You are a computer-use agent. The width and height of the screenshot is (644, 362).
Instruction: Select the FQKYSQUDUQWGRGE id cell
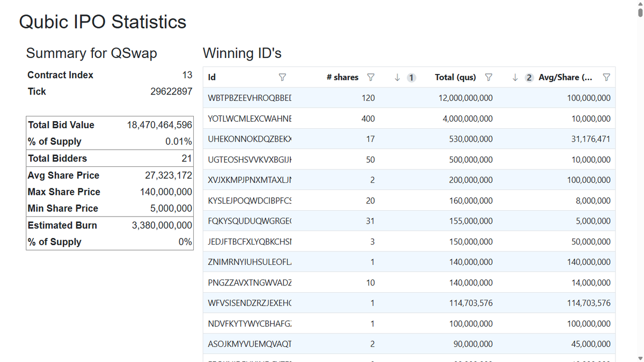pos(249,221)
